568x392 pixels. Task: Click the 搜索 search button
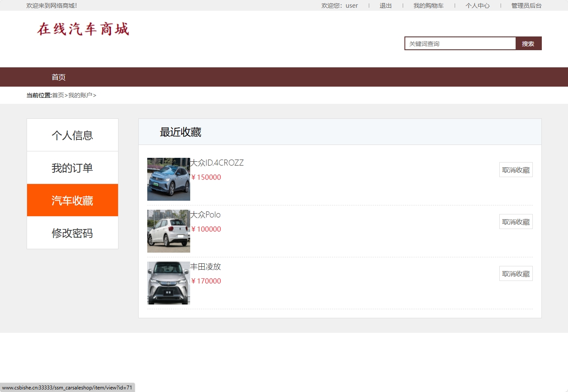[x=528, y=43]
